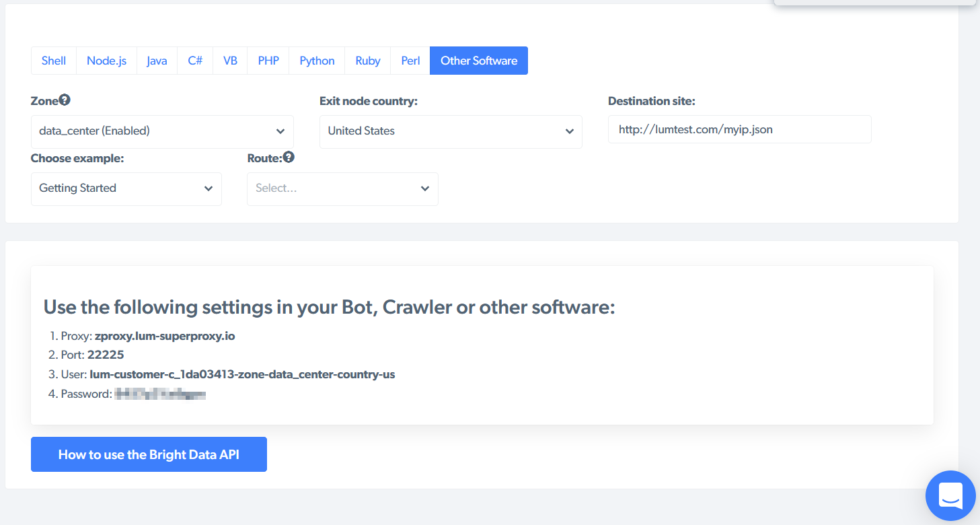Click the blurred password value
The width and height of the screenshot is (980, 525).
click(160, 394)
